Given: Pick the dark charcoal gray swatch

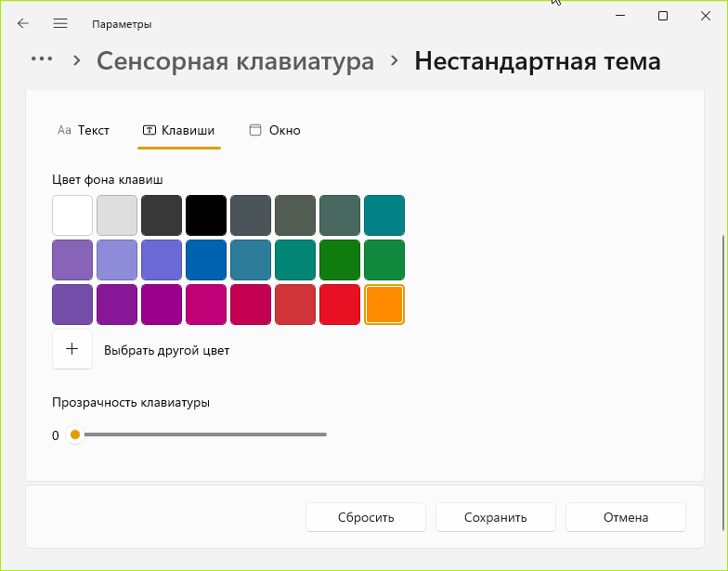Looking at the screenshot, I should 162,215.
